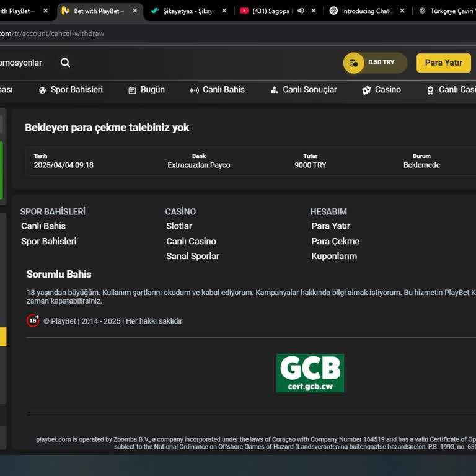Click footer link Spor Bahisleri
This screenshot has width=476, height=476.
48,241
